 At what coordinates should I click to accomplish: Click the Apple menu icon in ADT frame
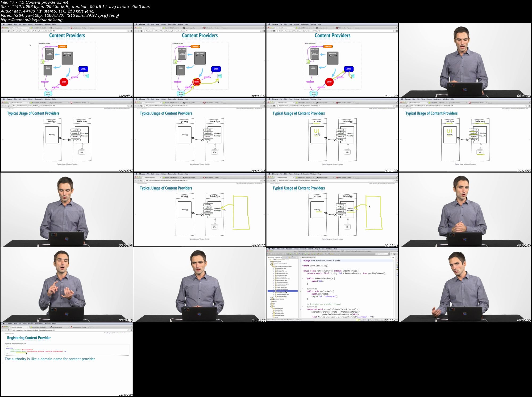click(x=269, y=249)
